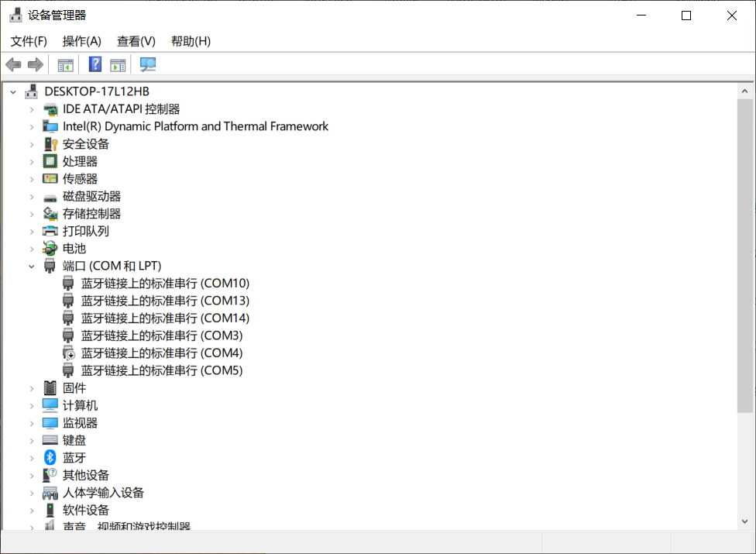
Task: Collapse the DESKTOP-17L12HB root node
Action: (13, 91)
